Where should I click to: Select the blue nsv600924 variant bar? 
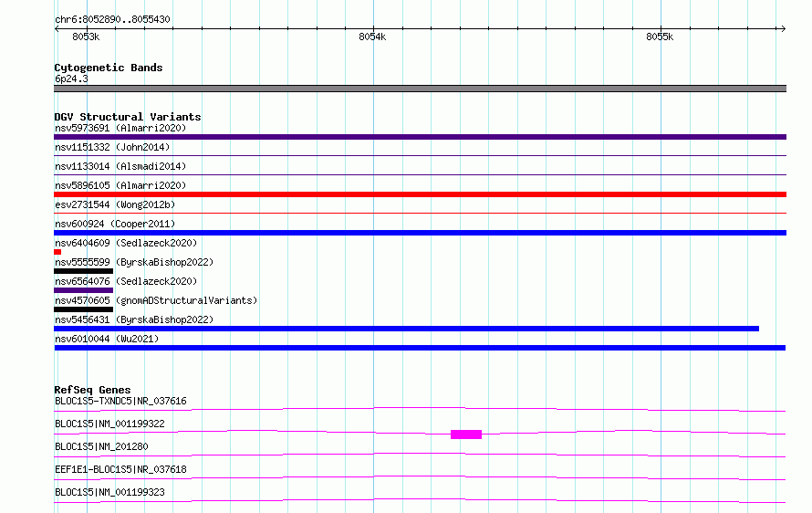[x=420, y=233]
